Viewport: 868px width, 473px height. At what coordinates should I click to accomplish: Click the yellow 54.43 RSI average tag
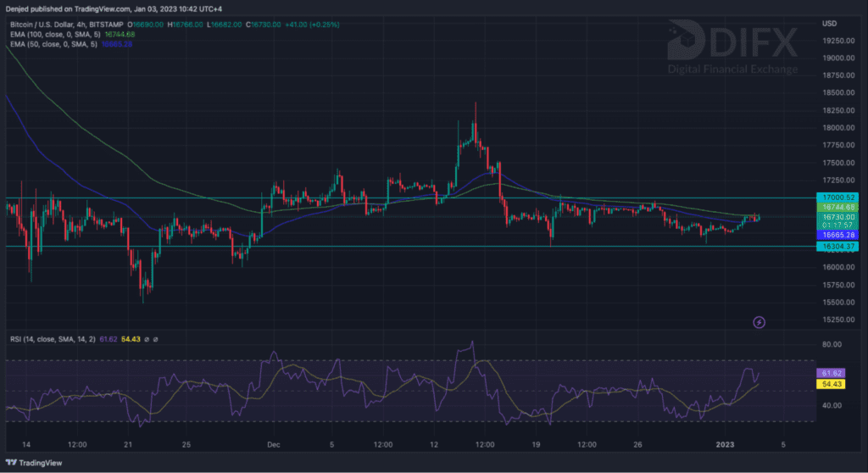click(828, 384)
